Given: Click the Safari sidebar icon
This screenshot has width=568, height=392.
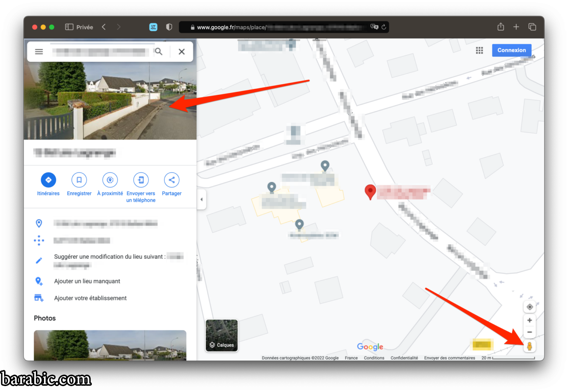Looking at the screenshot, I should [69, 27].
